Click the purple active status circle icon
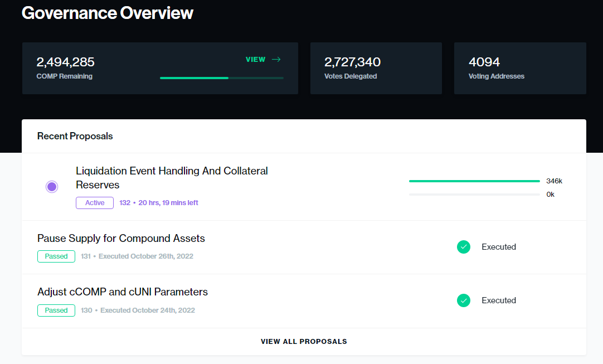 (52, 187)
